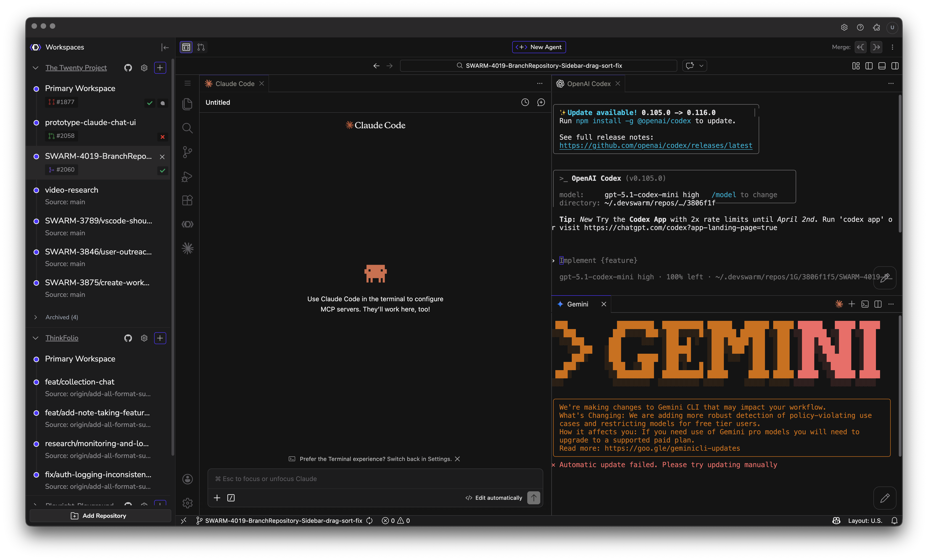The height and width of the screenshot is (560, 928).
Task: Open the Run and Debug icon
Action: point(187,176)
